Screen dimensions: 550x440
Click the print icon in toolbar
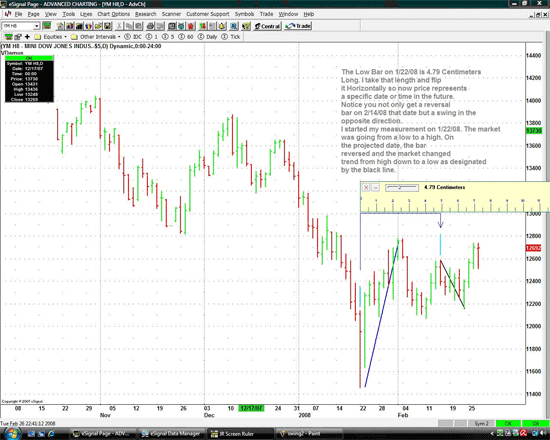coord(150,26)
